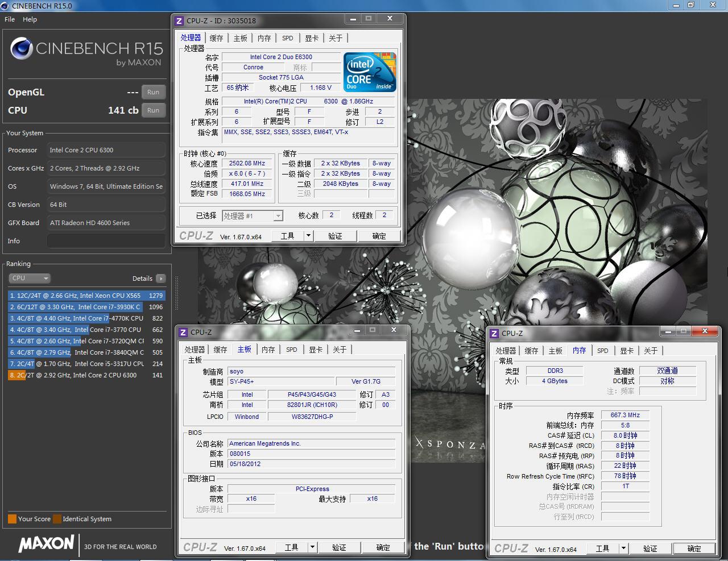Switch to SPD tab in motherboard CPU-Z window

(292, 350)
